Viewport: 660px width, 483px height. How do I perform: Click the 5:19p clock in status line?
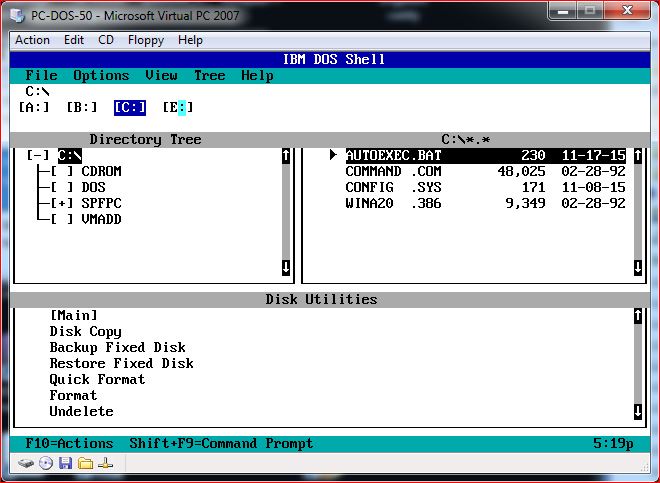(x=613, y=444)
